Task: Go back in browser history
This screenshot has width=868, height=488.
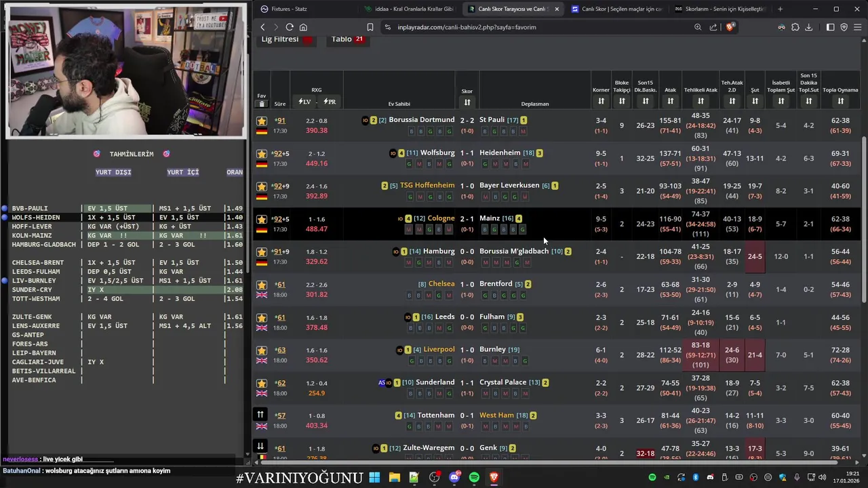Action: tap(262, 27)
